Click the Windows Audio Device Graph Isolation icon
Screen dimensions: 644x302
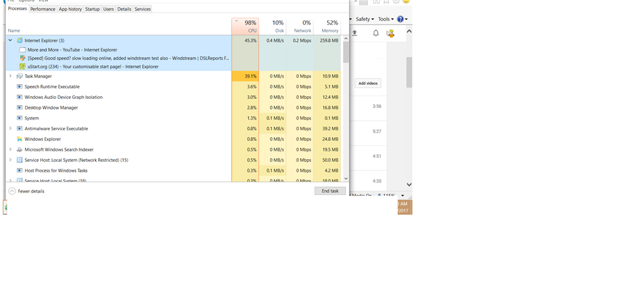coord(19,97)
